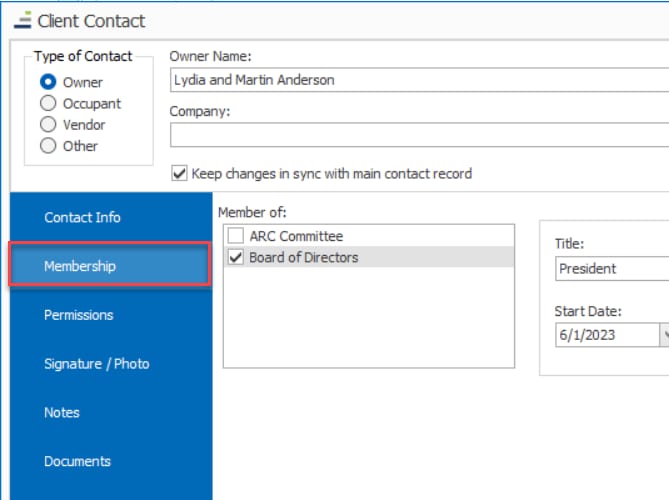Click the Company input field
This screenshot has width=669, height=500.
tap(419, 135)
